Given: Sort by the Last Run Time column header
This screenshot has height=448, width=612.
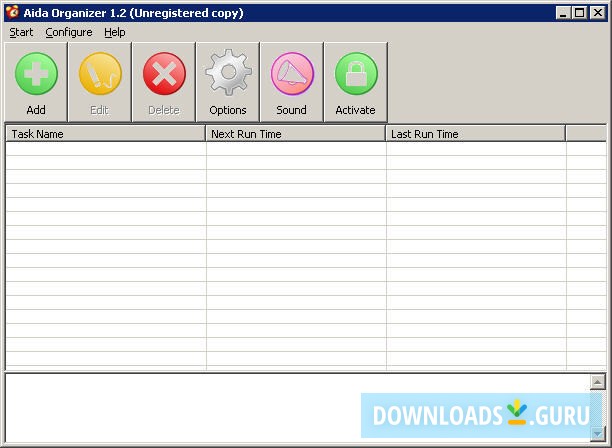Looking at the screenshot, I should 476,134.
